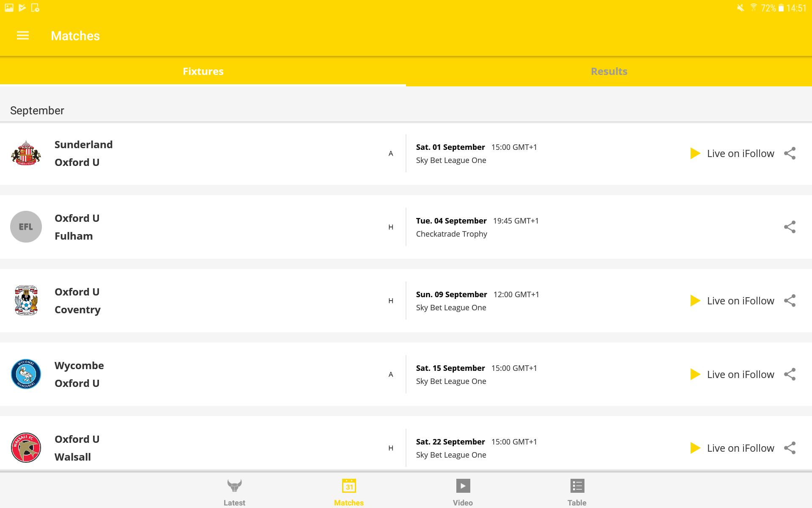Viewport: 812px width, 508px height.
Task: Tap Live on iFollow for Walsall match
Action: [732, 448]
